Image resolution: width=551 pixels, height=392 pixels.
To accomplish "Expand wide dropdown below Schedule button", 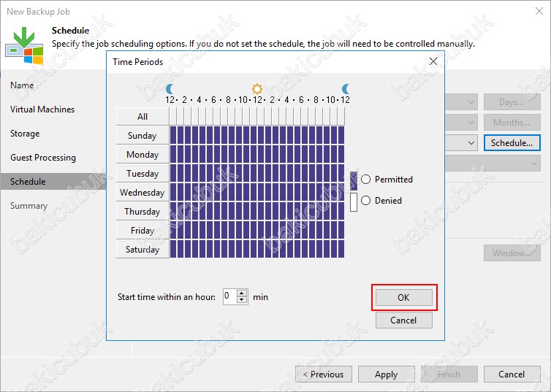I will coord(534,164).
